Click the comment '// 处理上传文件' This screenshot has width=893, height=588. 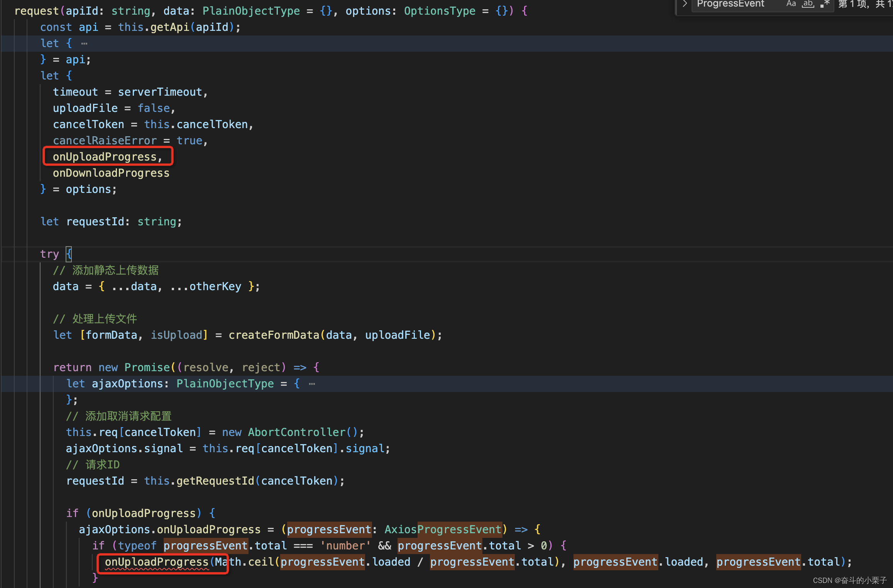click(95, 319)
